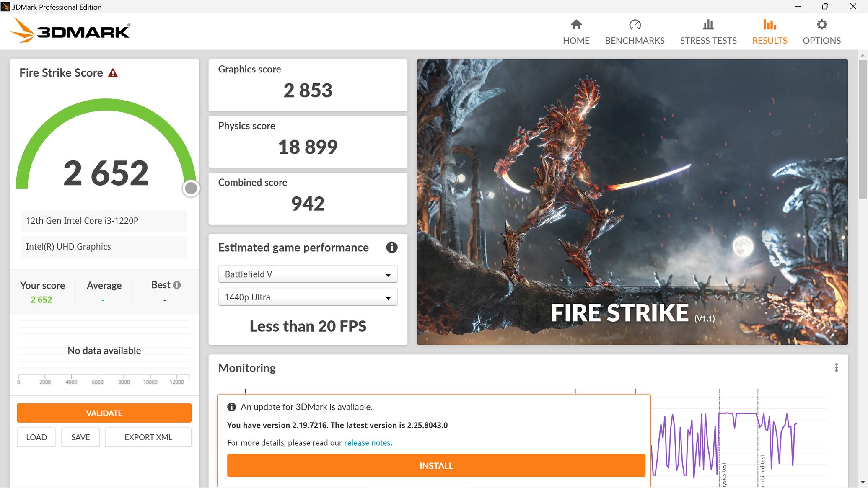This screenshot has width=868, height=488.
Task: Go to HOME menu label
Action: pos(576,41)
